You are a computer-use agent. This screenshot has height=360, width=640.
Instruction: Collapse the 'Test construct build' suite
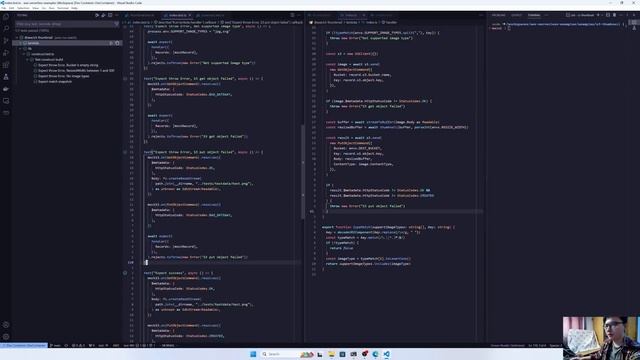point(27,60)
